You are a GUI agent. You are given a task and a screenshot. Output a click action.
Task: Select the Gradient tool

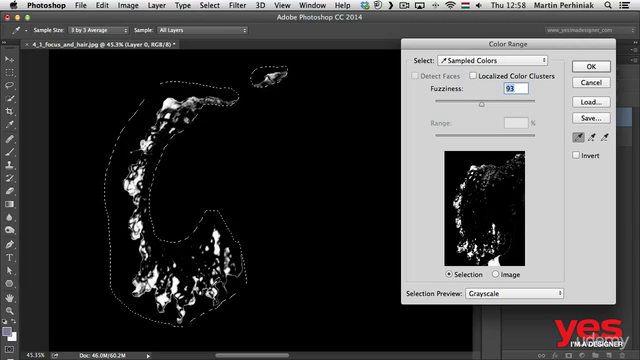point(9,204)
